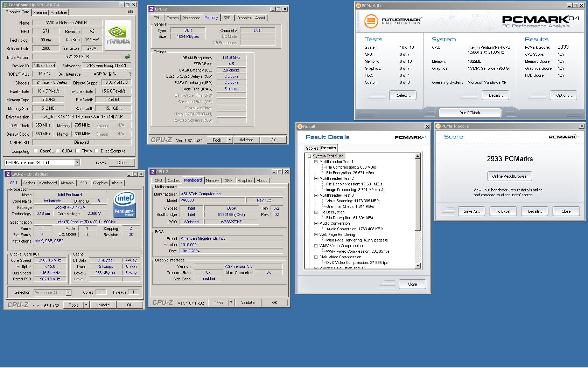Screen dimensions: 588x368
Task: Click the NVIDIA logo in GPU-Z
Action: coord(118,35)
